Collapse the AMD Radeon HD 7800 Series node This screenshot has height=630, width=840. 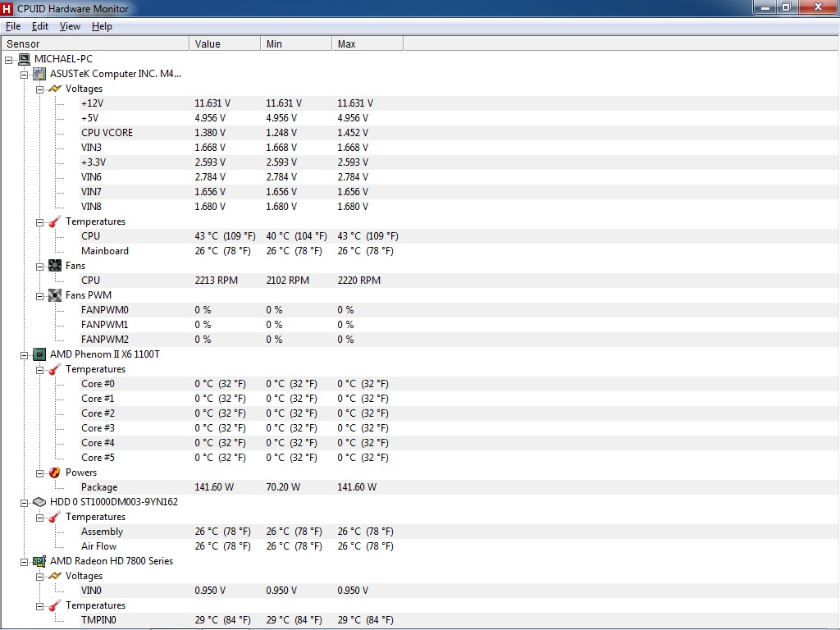coord(24,562)
